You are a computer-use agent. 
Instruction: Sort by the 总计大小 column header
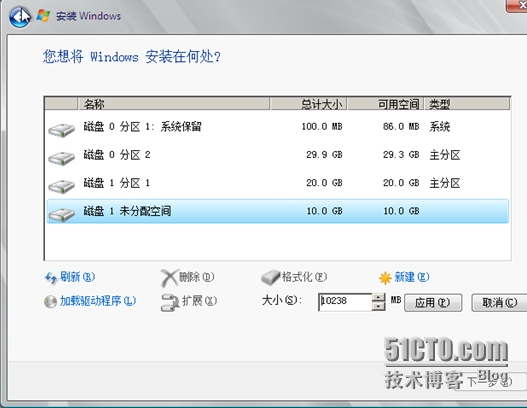point(309,104)
